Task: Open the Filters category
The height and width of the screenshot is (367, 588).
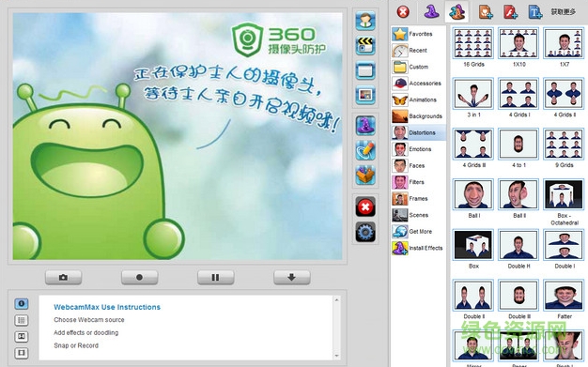Action: (x=419, y=182)
